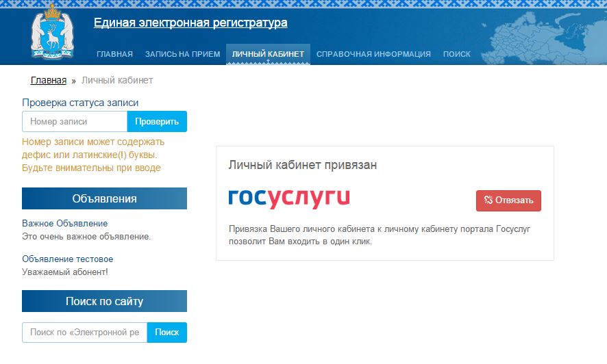Open the Объявление тестовое announcement
The height and width of the screenshot is (364, 607).
point(67,259)
